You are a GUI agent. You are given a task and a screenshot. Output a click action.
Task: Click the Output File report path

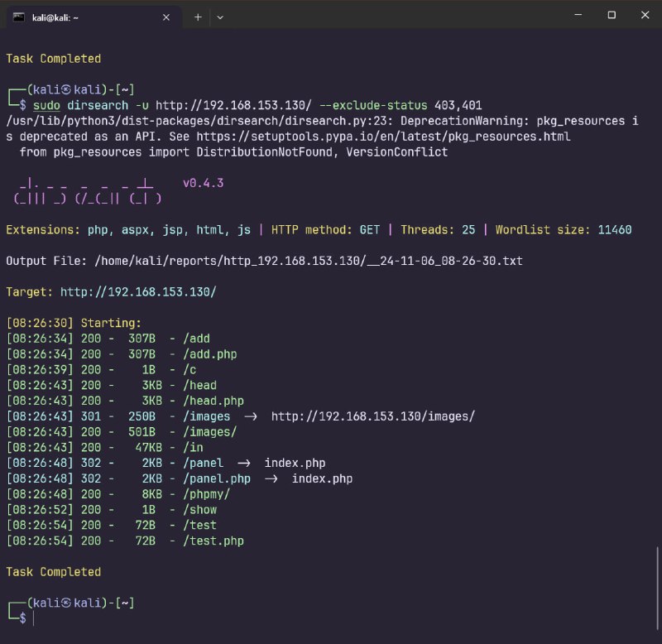[309, 261]
